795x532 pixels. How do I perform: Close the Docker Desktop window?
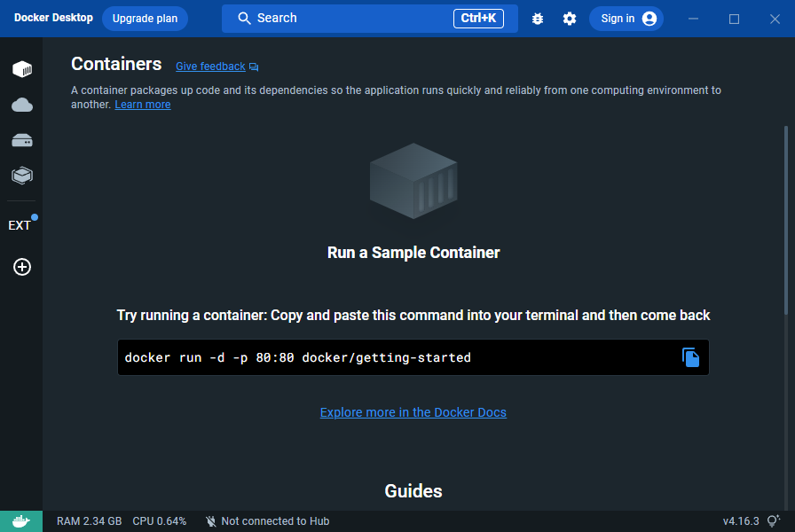(775, 19)
